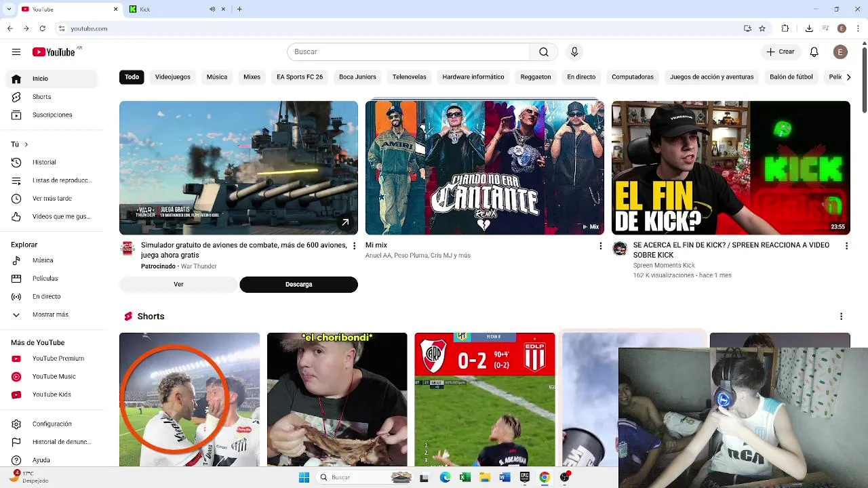The height and width of the screenshot is (488, 868).
Task: Click the Descarga button on ad
Action: [298, 285]
